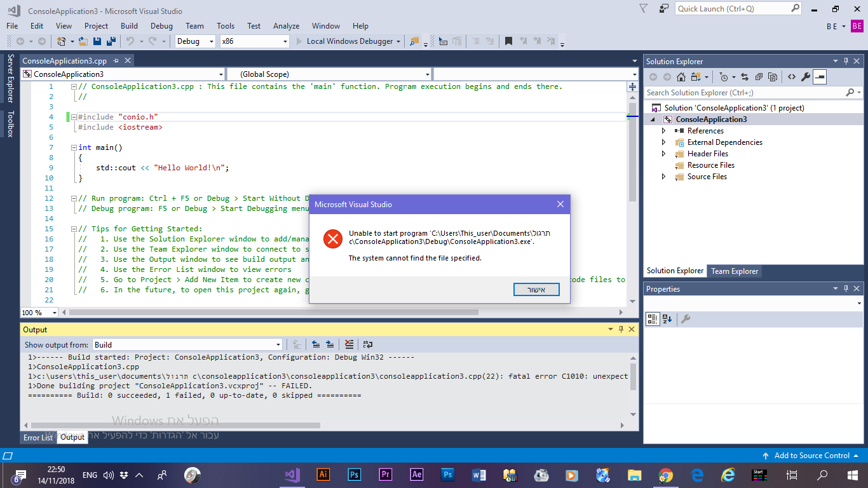The height and width of the screenshot is (488, 868).
Task: Click the feedback icon in title bar
Action: [664, 9]
